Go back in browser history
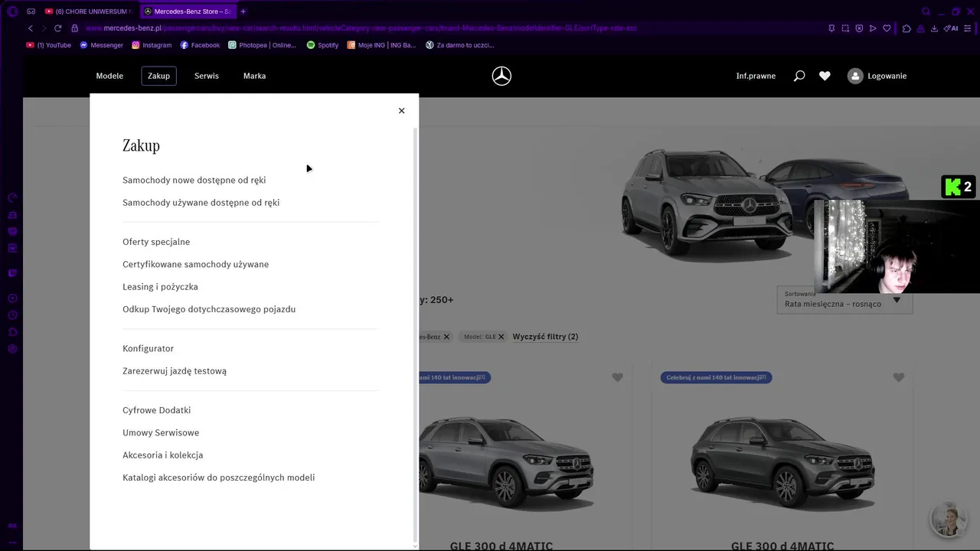 (31, 28)
